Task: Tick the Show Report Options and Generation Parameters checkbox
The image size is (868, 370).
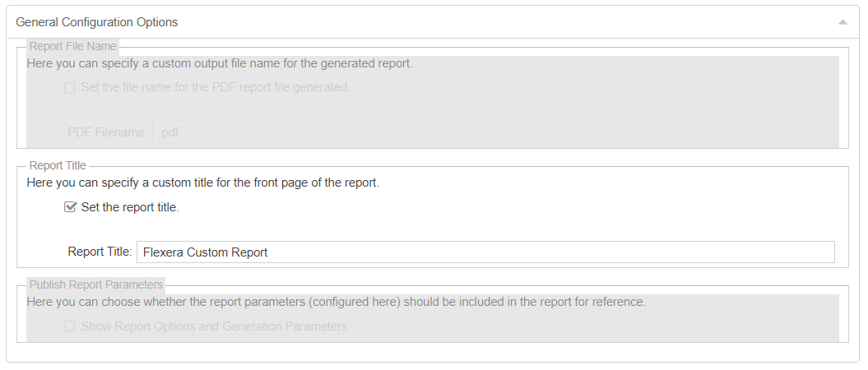Action: [x=70, y=326]
